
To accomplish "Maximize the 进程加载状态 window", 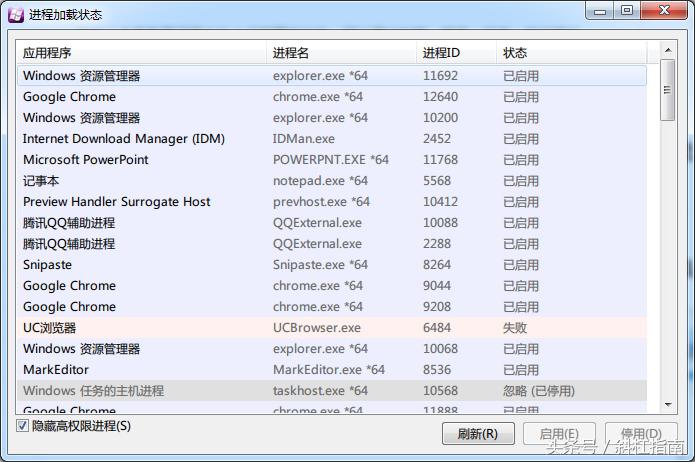I will pyautogui.click(x=627, y=11).
